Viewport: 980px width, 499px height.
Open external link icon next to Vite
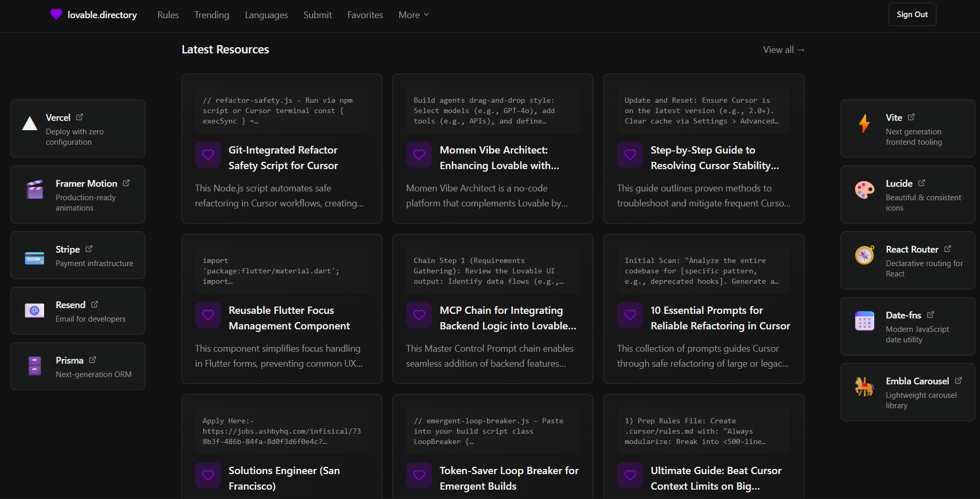point(911,117)
